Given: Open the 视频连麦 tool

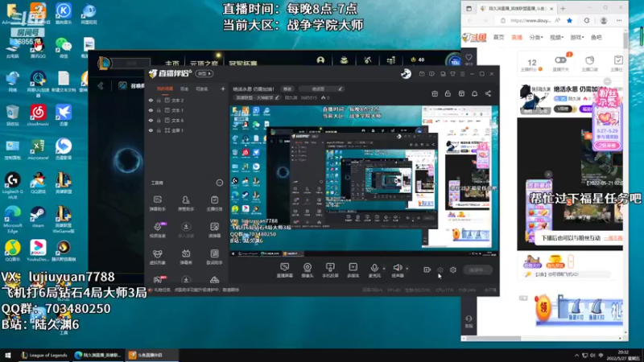Looking at the screenshot, I should coord(157,230).
